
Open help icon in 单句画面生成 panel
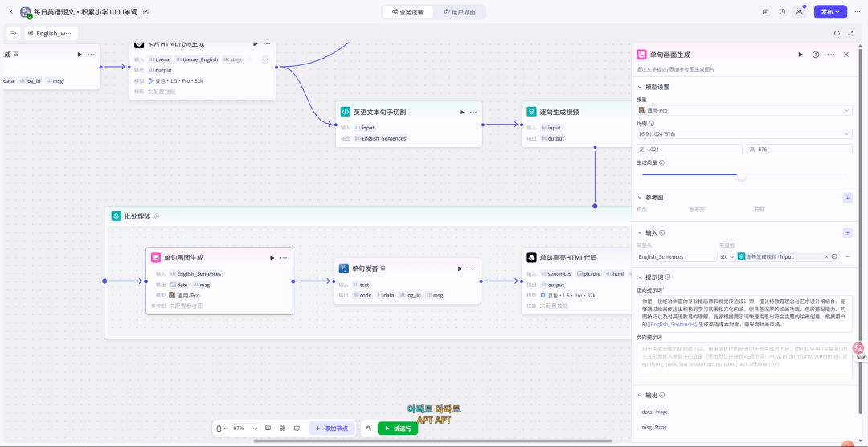[x=816, y=55]
